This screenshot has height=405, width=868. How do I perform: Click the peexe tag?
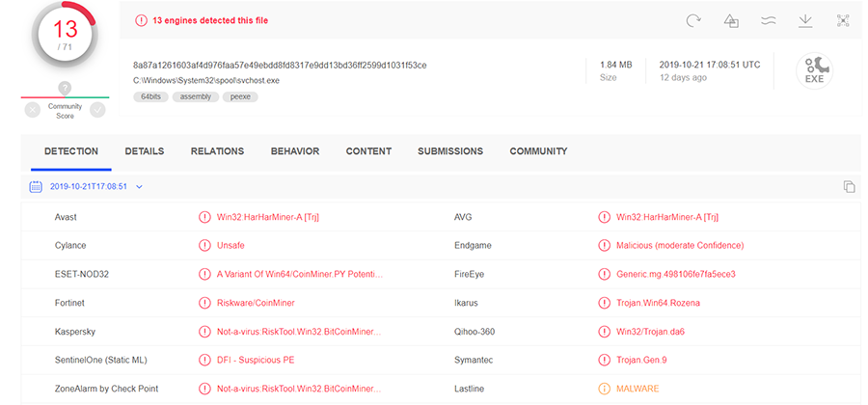point(240,96)
